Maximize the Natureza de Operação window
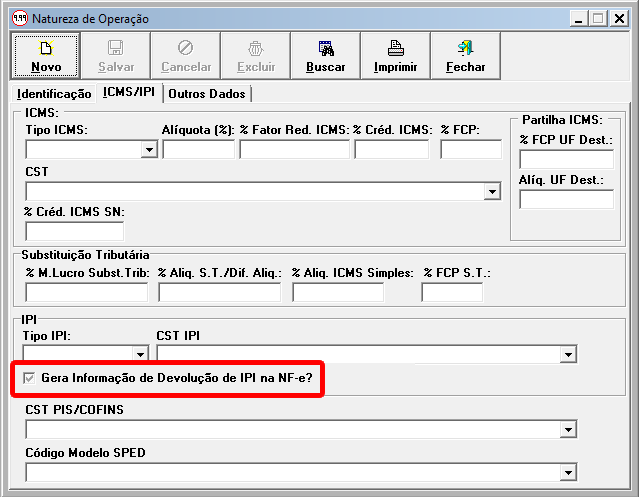Viewport: 639px width, 497px height. pos(599,18)
